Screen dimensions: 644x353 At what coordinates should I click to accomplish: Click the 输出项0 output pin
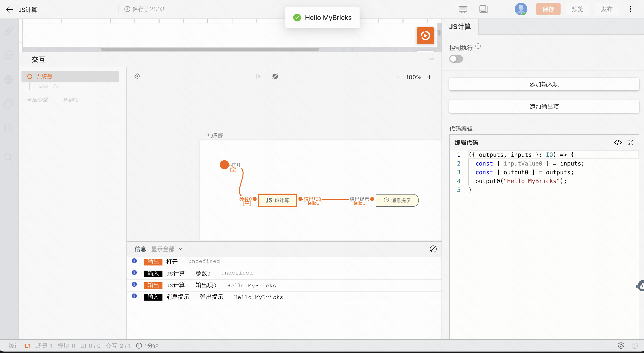tap(300, 199)
